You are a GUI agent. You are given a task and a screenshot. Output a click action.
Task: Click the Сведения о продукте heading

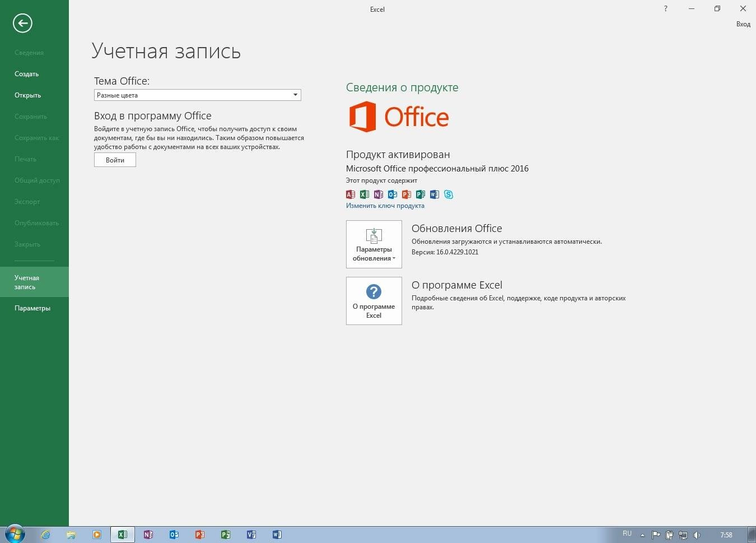[x=402, y=87]
